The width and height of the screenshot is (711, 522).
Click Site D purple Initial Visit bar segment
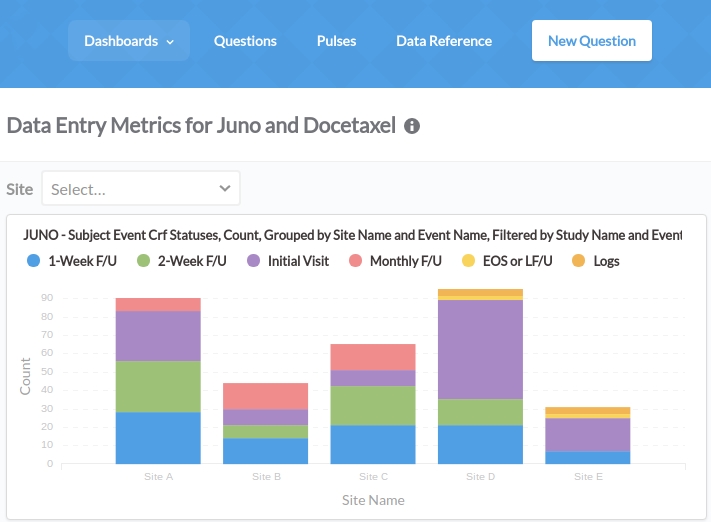point(480,349)
